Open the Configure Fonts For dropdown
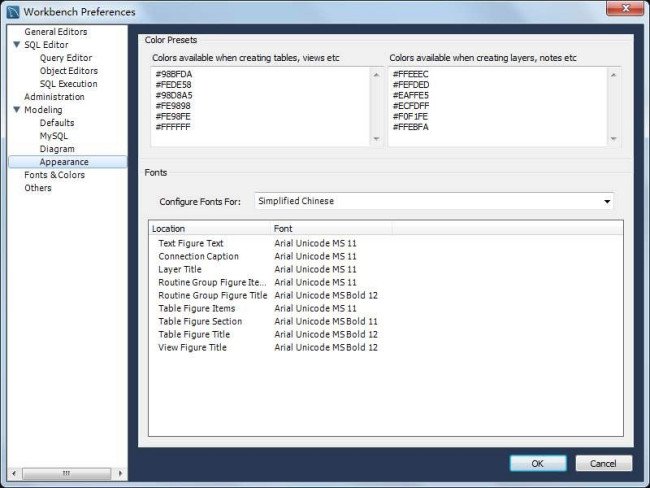This screenshot has height=488, width=650. point(434,201)
